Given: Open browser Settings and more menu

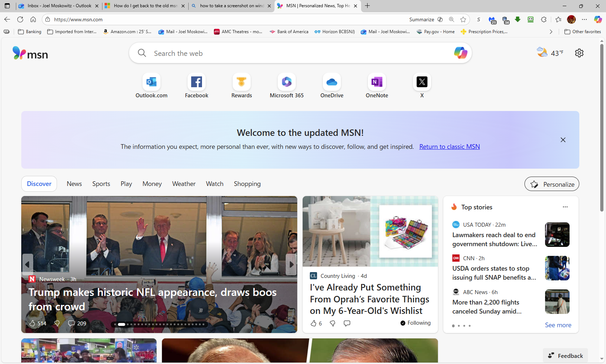Looking at the screenshot, I should pos(584,19).
